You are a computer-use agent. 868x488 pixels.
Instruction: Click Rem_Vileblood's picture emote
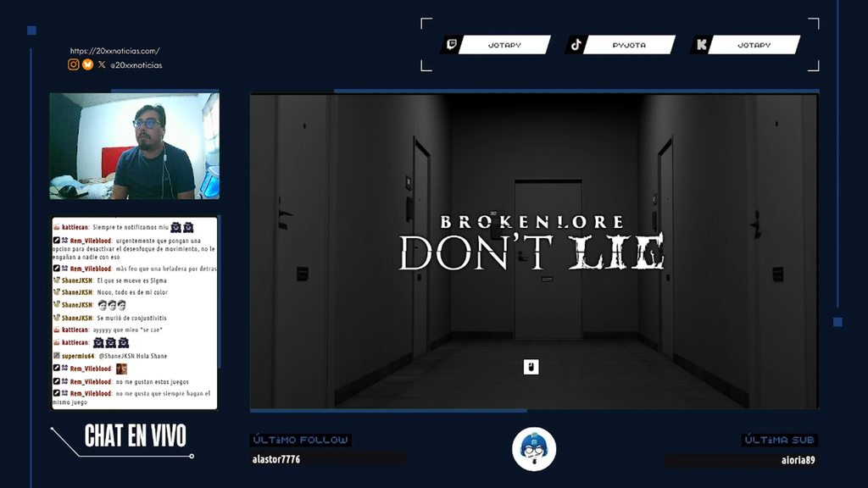tap(121, 369)
